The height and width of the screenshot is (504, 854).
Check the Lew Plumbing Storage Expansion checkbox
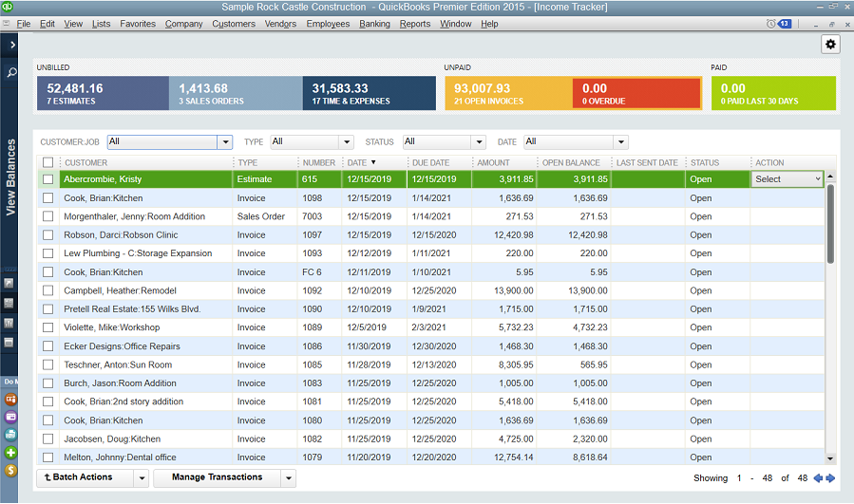(x=47, y=253)
